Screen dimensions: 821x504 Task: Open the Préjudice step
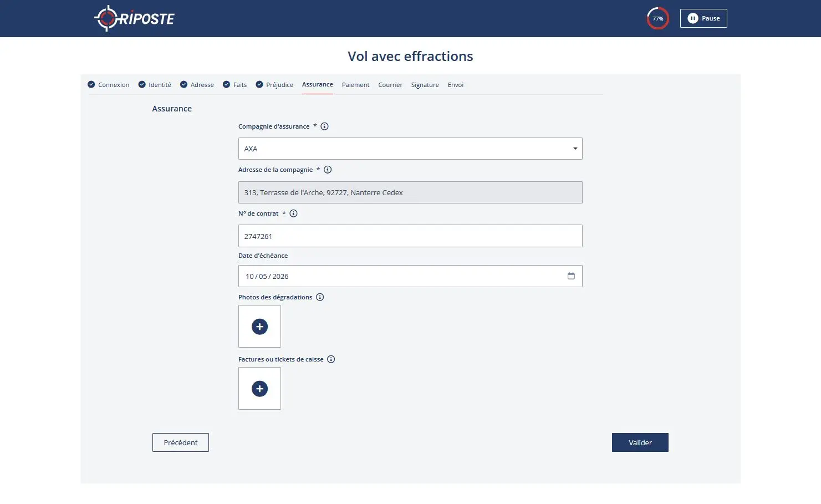pyautogui.click(x=274, y=85)
